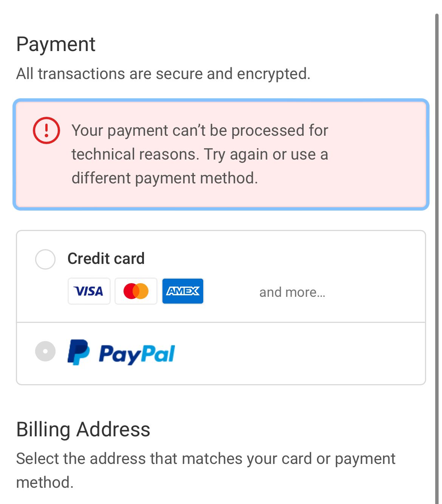Click empty space in PayPal row

pyautogui.click(x=302, y=354)
